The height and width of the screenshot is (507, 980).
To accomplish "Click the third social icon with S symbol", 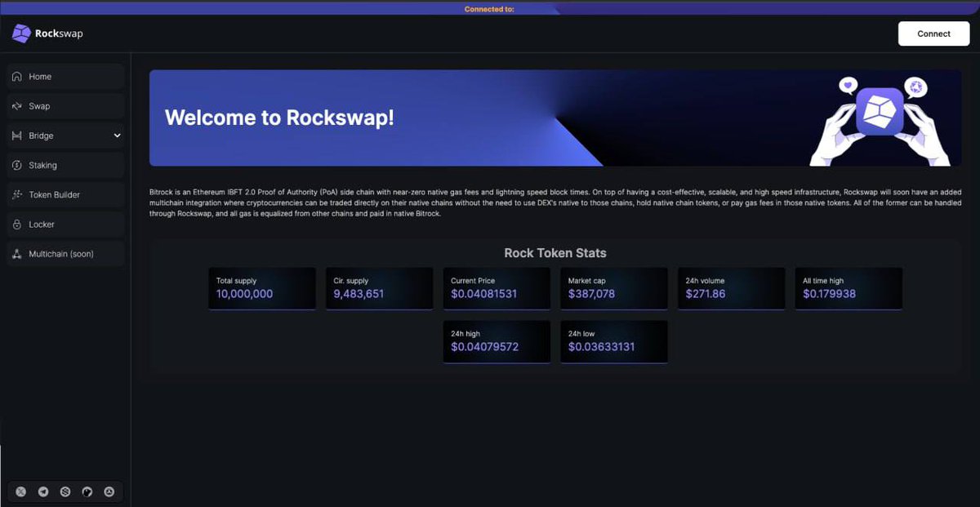I will coord(65,492).
